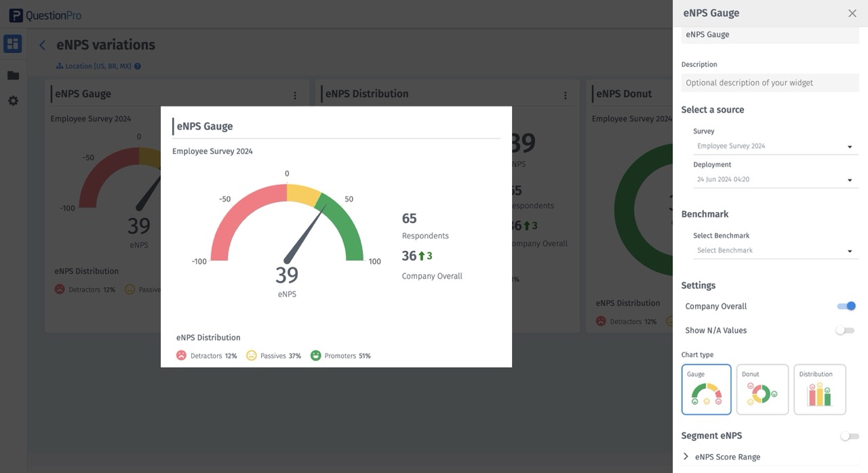This screenshot has width=868, height=473.
Task: Open the eNPS Distribution widget options menu
Action: [565, 96]
